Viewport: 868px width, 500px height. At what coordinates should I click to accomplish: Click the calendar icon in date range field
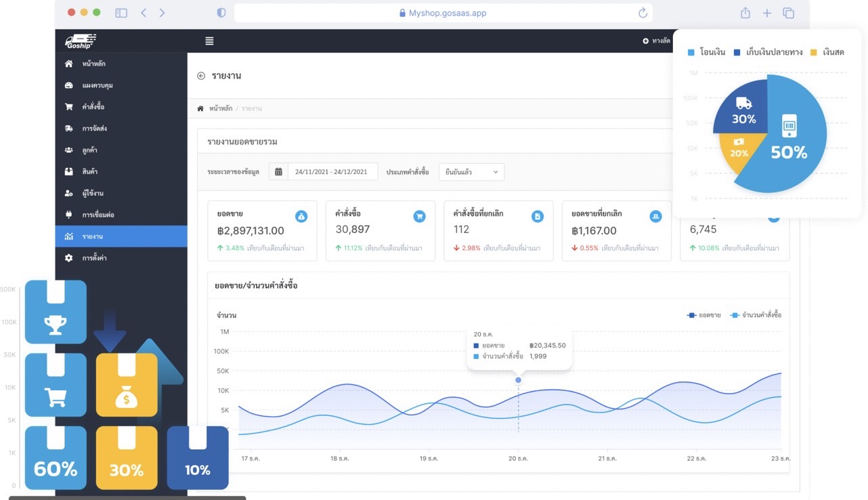(278, 172)
